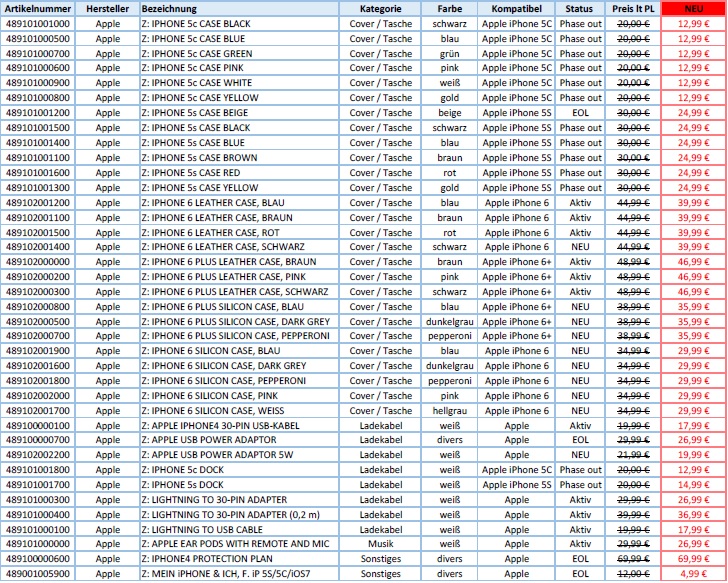
Task: Select cell Z: IPHONE 5c CASE BLUE
Action: click(x=239, y=39)
